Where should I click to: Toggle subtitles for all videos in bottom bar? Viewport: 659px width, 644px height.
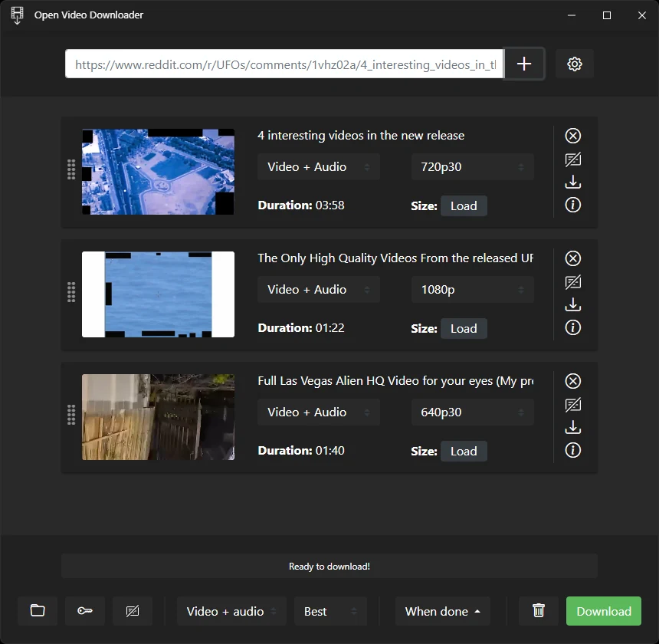[133, 611]
